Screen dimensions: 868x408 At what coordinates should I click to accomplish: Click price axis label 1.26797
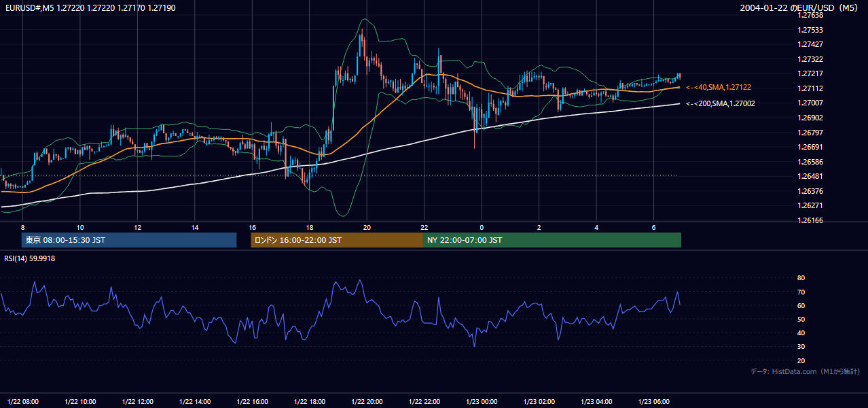[x=810, y=133]
